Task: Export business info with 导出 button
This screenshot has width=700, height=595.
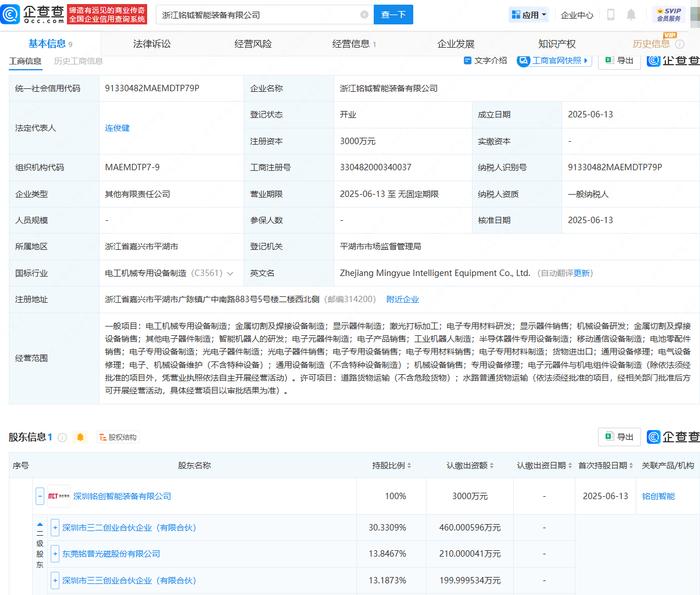Action: click(x=620, y=60)
